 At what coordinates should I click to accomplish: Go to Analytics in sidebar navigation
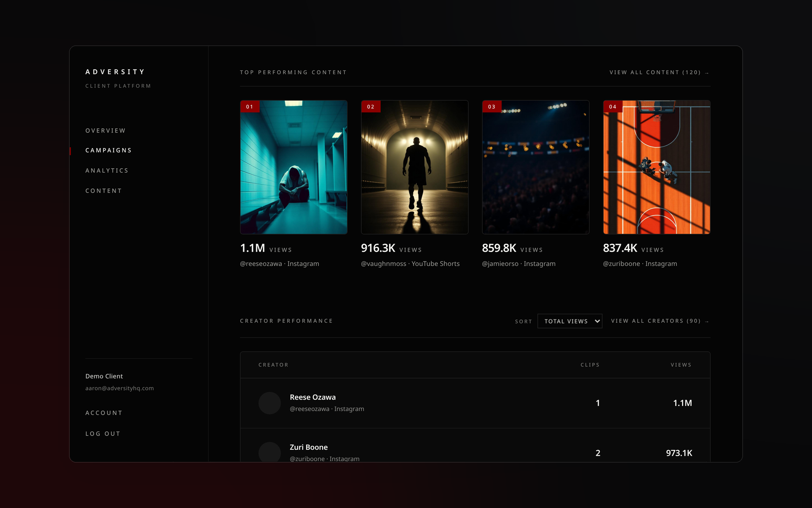coord(107,170)
